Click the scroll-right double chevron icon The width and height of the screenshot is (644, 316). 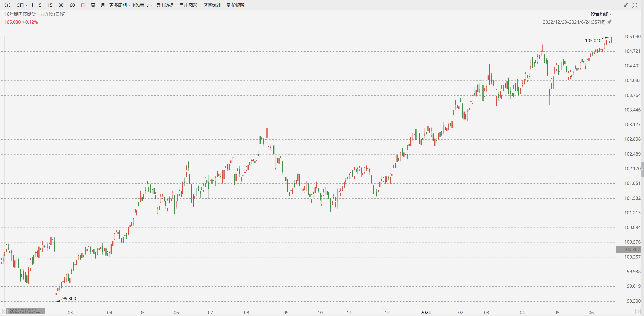point(638,311)
